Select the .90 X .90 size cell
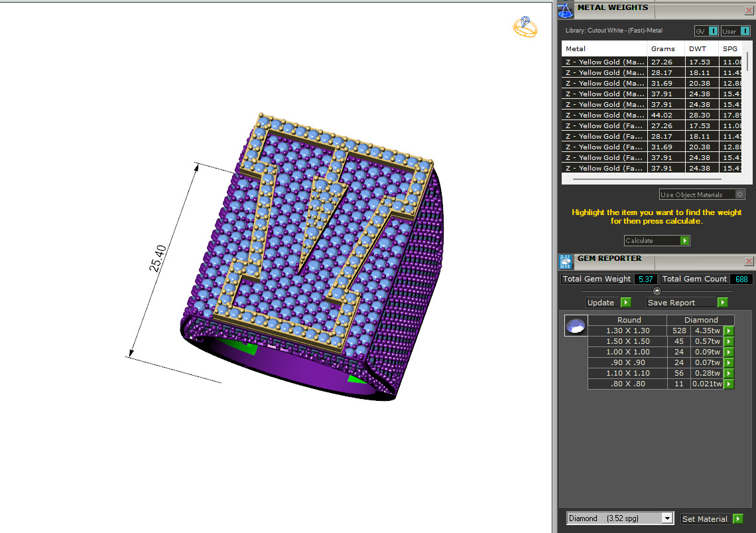 628,362
